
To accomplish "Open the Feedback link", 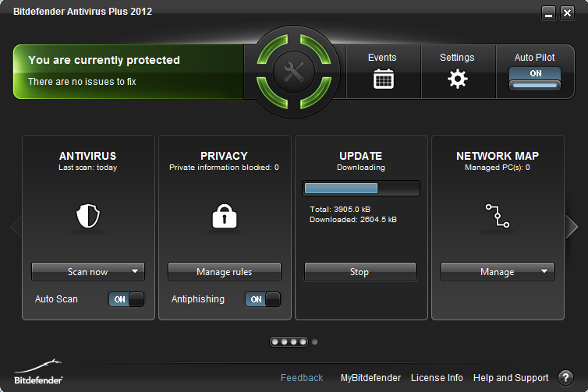I will pos(302,378).
